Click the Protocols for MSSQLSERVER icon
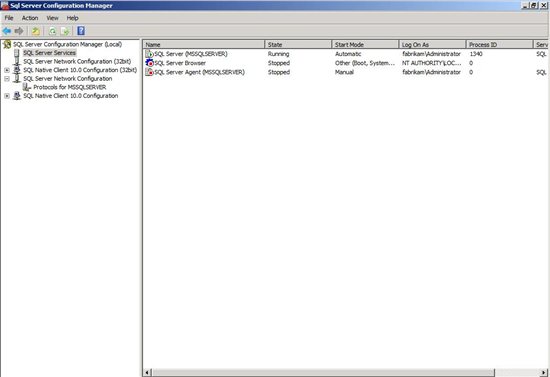Screen dimensions: 550x377 (27, 87)
